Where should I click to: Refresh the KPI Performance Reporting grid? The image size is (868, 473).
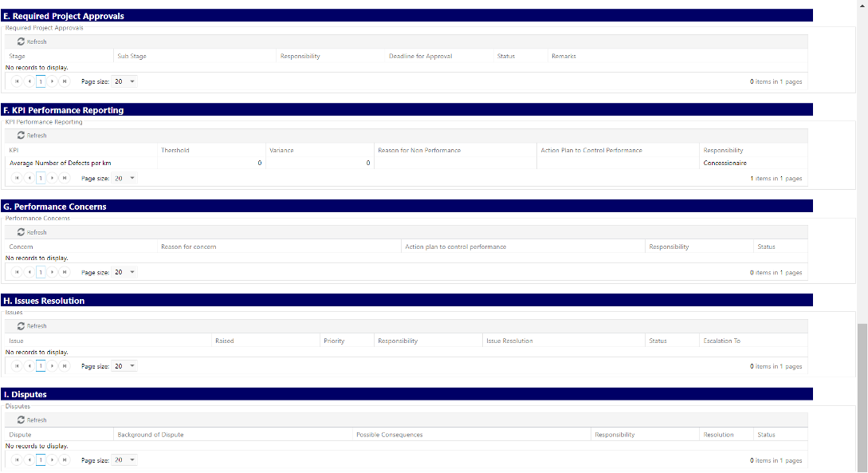32,135
